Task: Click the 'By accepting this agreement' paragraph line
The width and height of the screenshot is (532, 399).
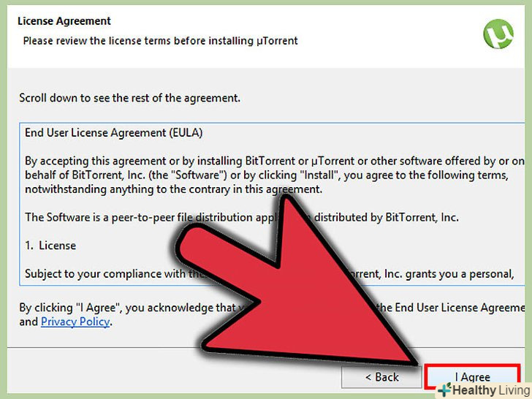Action: click(x=275, y=161)
